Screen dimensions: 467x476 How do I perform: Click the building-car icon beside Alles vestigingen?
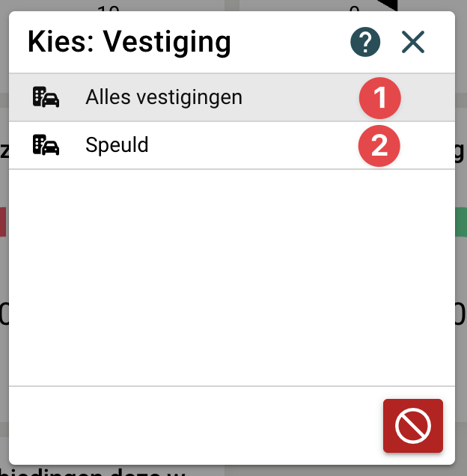pyautogui.click(x=46, y=97)
